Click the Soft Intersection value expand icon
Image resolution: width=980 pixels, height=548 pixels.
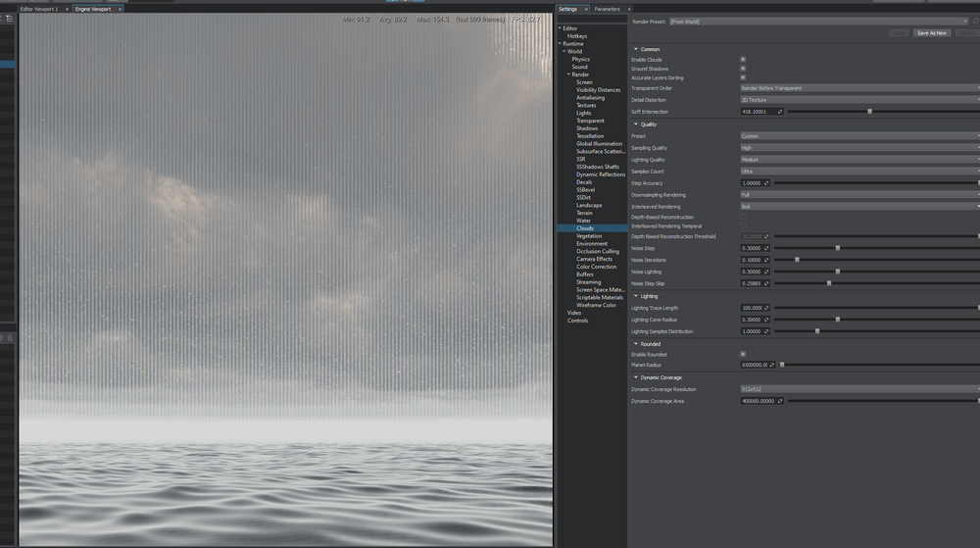pos(780,112)
